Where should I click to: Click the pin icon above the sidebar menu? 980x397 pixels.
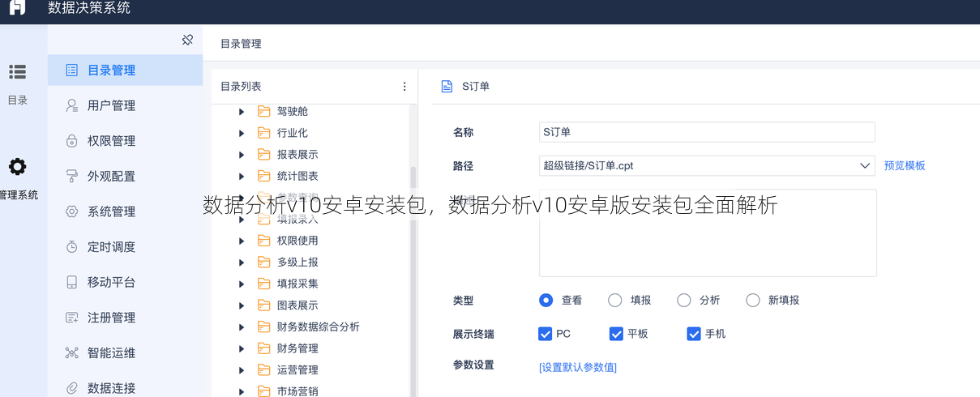click(x=187, y=40)
